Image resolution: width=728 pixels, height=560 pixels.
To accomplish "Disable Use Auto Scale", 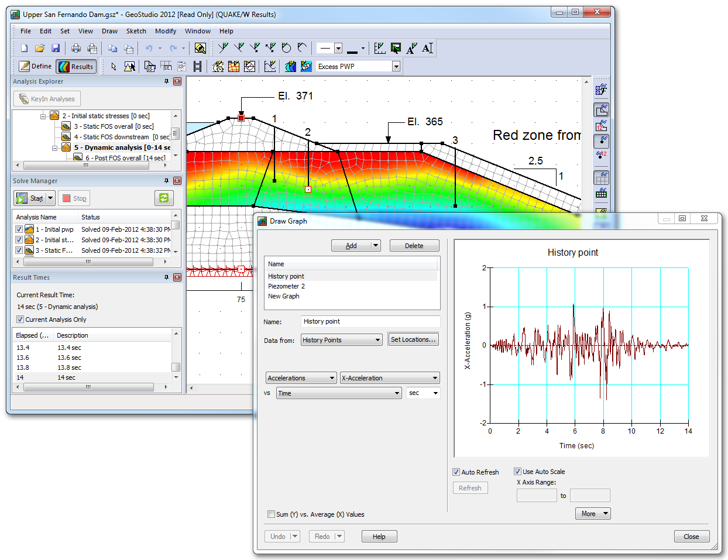I will (517, 472).
